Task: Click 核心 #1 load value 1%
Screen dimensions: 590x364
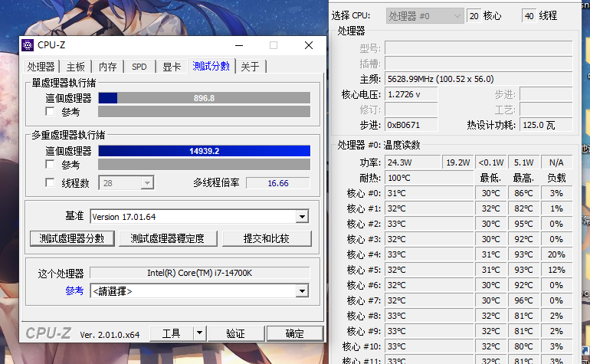Action: coord(556,208)
